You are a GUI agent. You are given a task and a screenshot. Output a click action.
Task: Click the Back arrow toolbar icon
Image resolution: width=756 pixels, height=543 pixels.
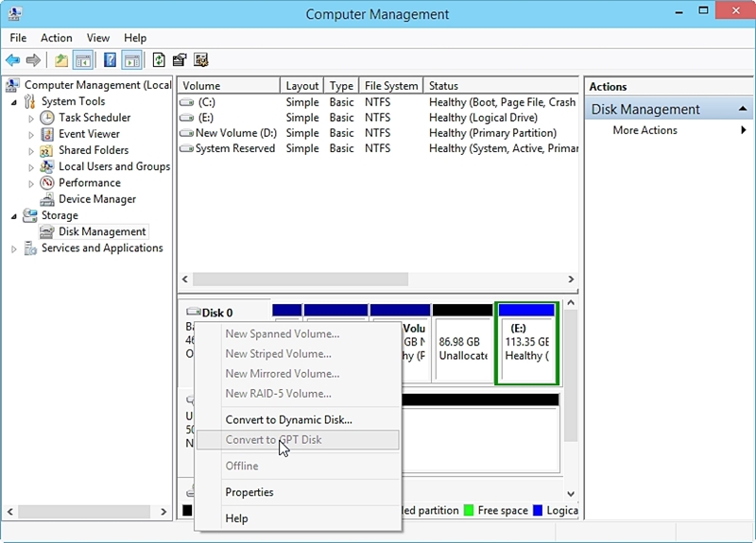(x=12, y=60)
